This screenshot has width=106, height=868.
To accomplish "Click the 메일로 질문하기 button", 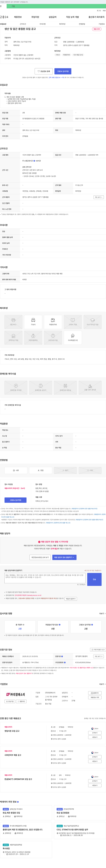I will (x=71, y=599).
